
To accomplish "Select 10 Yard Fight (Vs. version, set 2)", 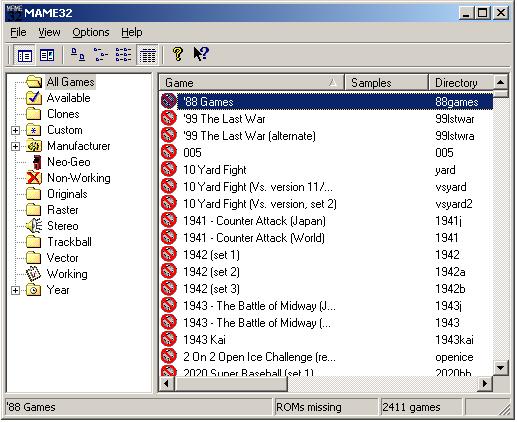I will [x=327, y=204].
